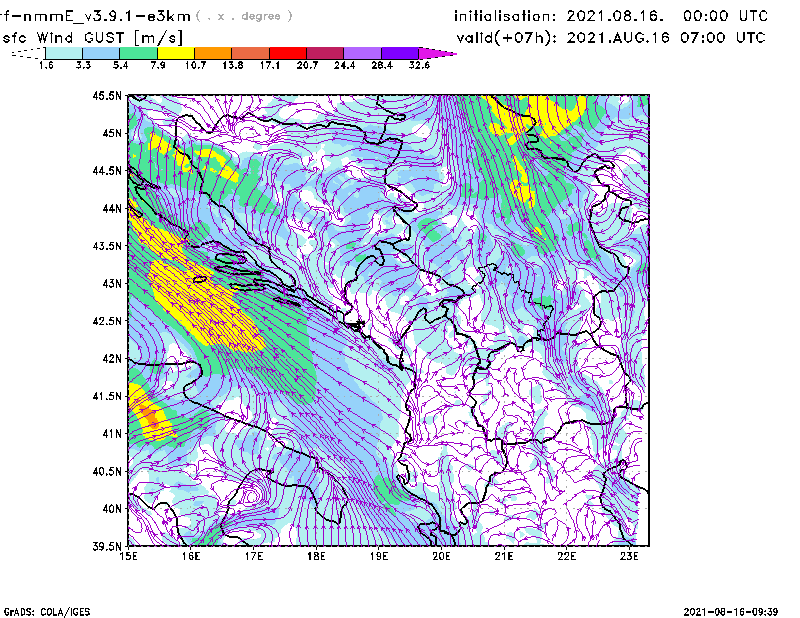Image resolution: width=800 pixels, height=618 pixels.
Task: Click the "19E" longitude label
Action: click(x=379, y=556)
